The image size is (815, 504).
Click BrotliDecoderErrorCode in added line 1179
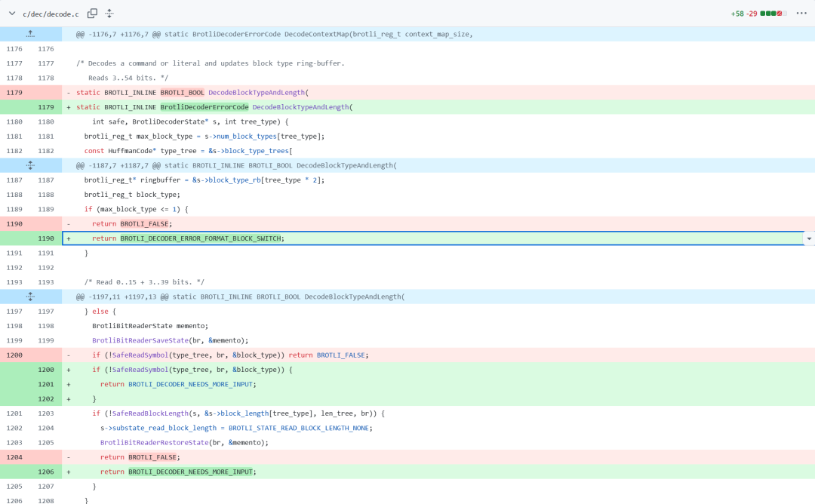[x=205, y=107]
